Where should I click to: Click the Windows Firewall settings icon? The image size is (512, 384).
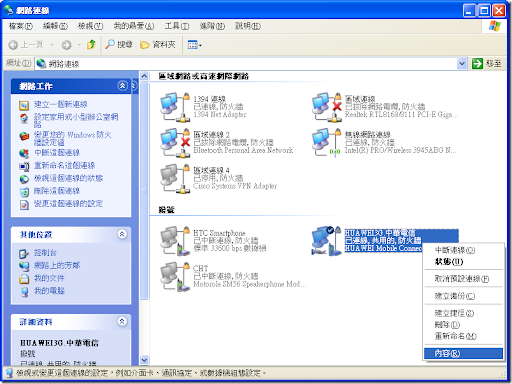click(24, 136)
